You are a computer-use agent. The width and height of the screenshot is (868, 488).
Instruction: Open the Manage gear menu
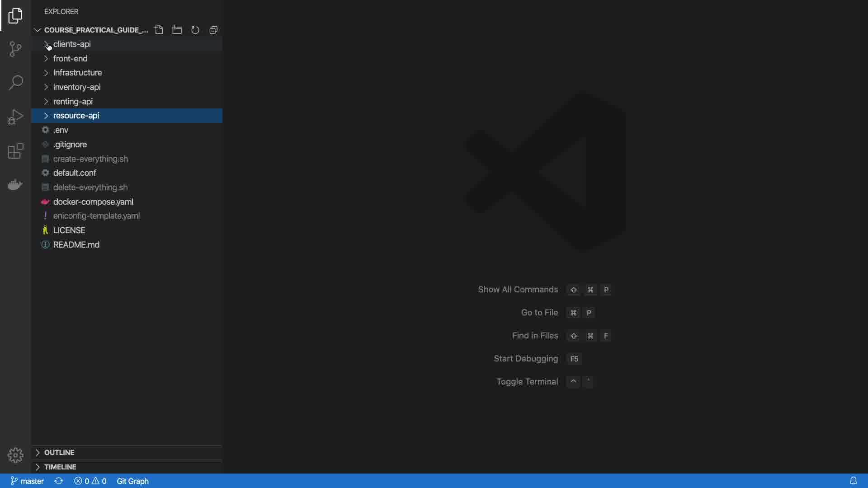pos(15,455)
